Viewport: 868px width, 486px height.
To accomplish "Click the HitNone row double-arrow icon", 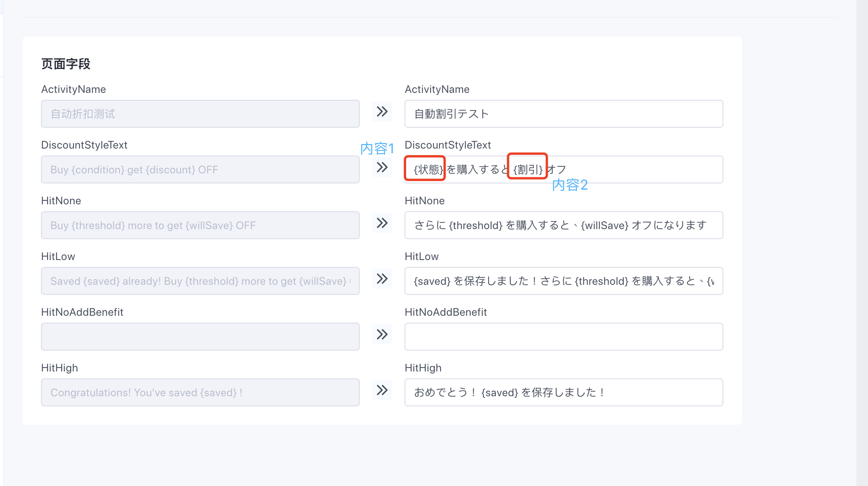I will pyautogui.click(x=382, y=223).
